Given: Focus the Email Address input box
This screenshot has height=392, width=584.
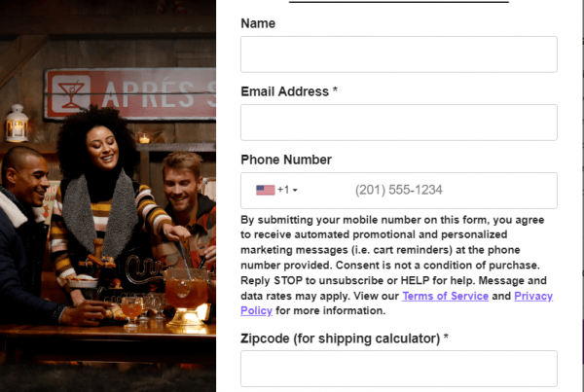Looking at the screenshot, I should 399,123.
